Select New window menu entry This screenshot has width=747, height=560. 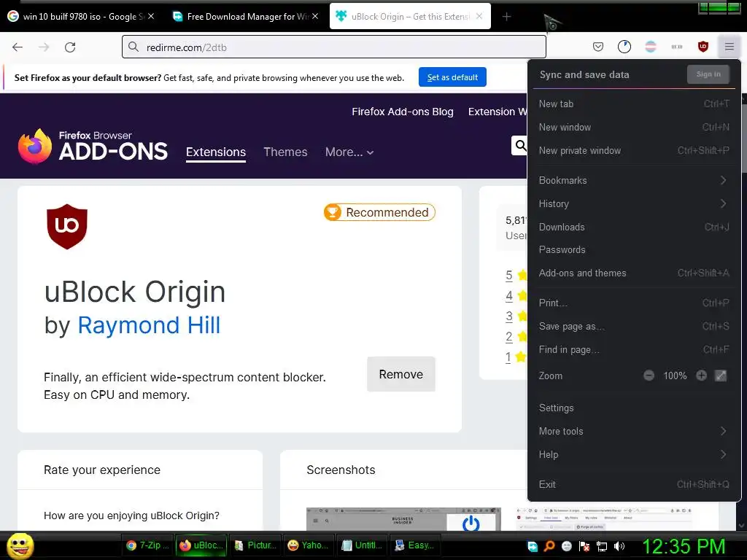[x=634, y=127]
